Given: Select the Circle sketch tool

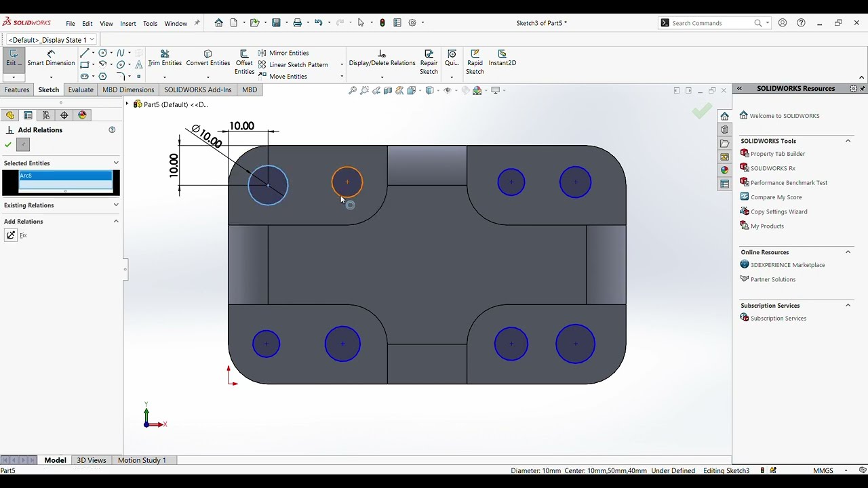Looking at the screenshot, I should [102, 53].
